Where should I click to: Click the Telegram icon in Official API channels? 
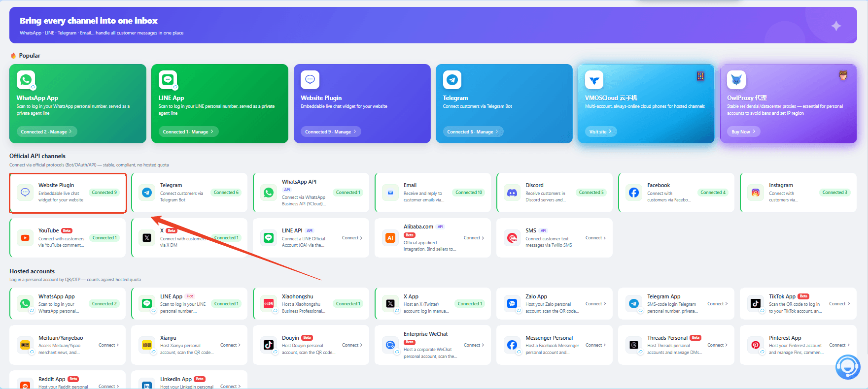pos(147,193)
